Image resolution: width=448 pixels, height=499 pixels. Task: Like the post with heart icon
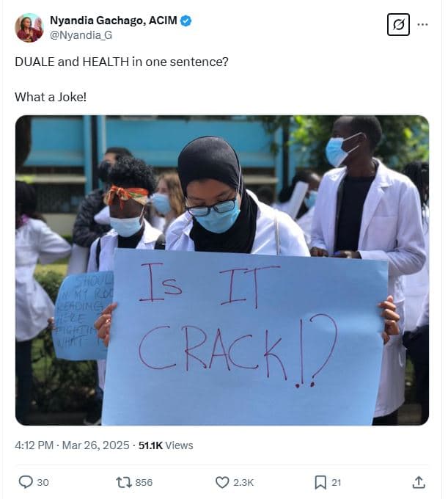[x=222, y=482]
